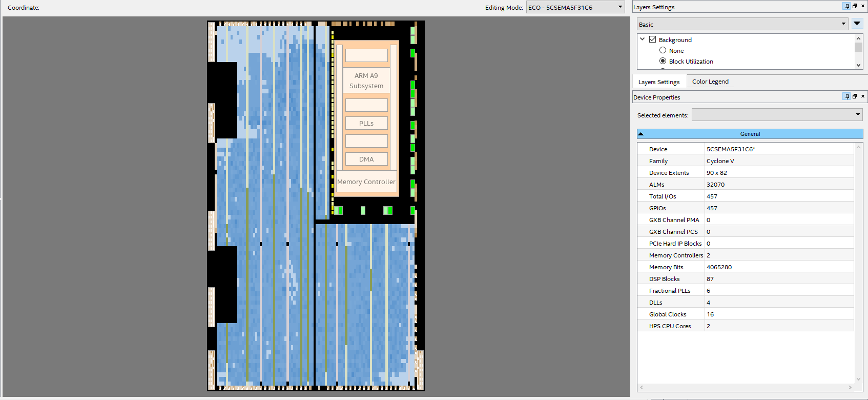
Task: Close the Device Properties panel
Action: coord(863,96)
